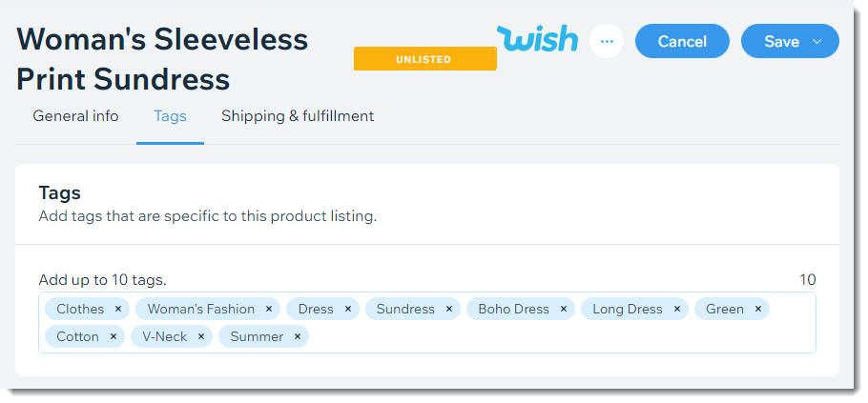The image size is (868, 403).
Task: Delete the V-Neck tag
Action: (x=201, y=336)
